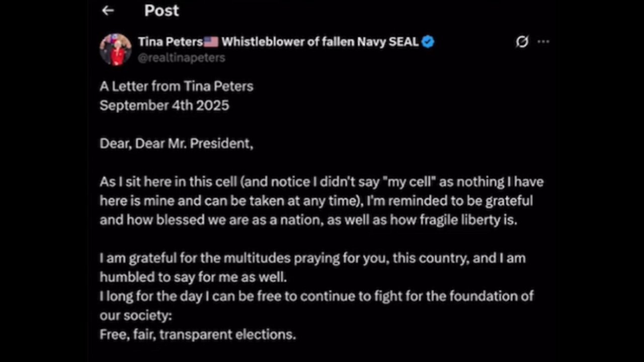Click "Free, fair, transparent elections." text
This screenshot has height=362, width=644.
[197, 334]
